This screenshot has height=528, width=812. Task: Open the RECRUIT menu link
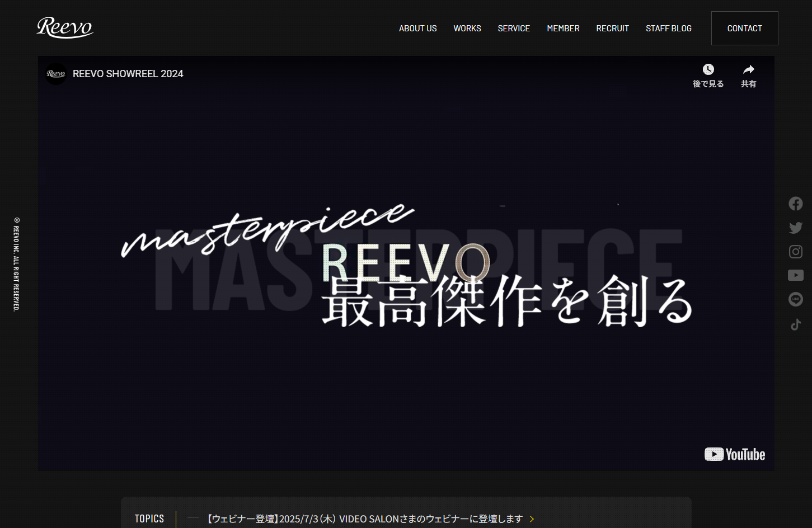point(612,29)
